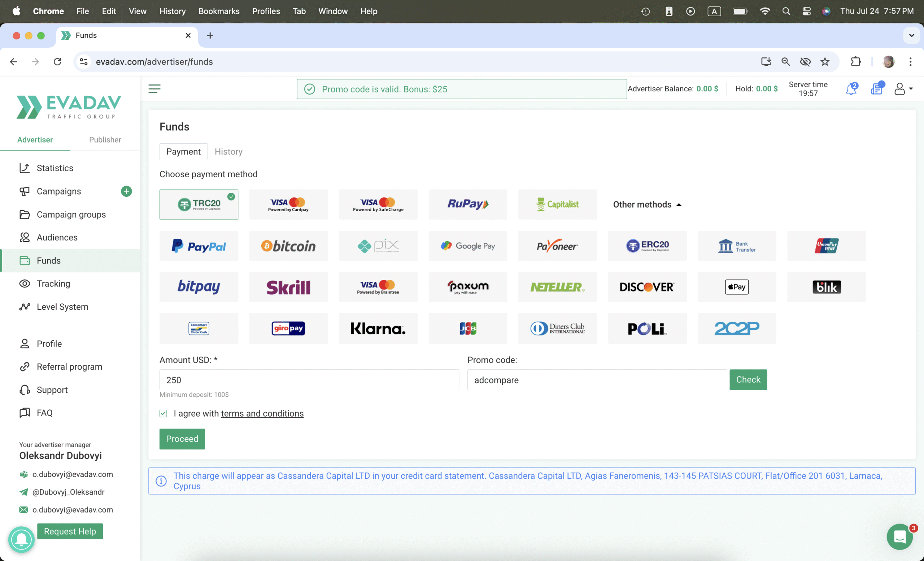Click the Request Help button
The height and width of the screenshot is (561, 924).
tap(70, 531)
